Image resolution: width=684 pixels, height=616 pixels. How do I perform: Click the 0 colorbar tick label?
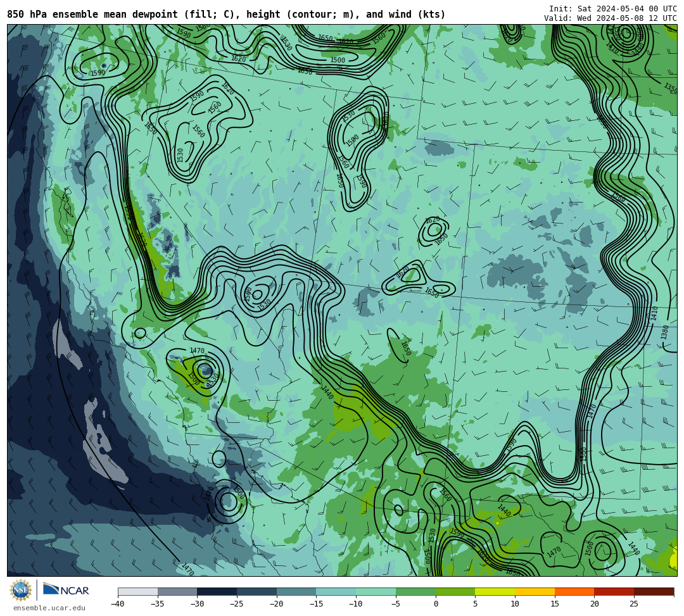coord(435,604)
